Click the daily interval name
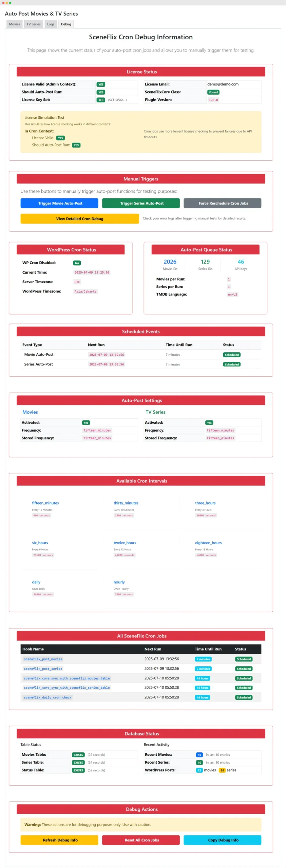The width and height of the screenshot is (286, 868). (x=36, y=582)
